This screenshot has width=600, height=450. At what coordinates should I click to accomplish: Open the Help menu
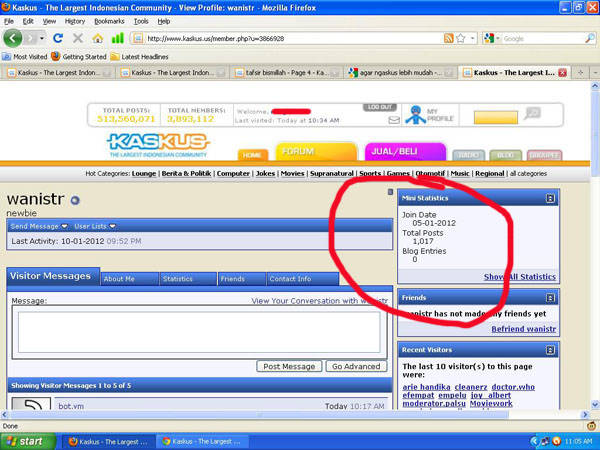coord(164,21)
